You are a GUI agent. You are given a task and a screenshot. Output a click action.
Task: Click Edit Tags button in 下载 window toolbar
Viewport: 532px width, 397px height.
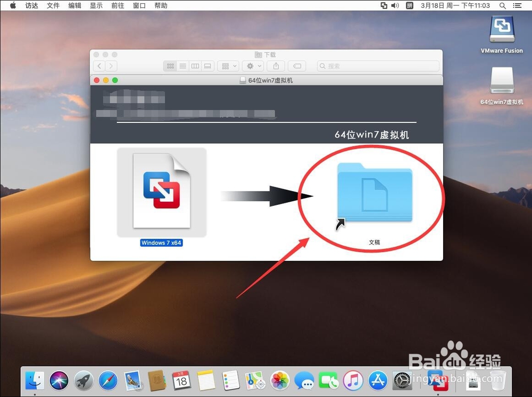click(297, 66)
